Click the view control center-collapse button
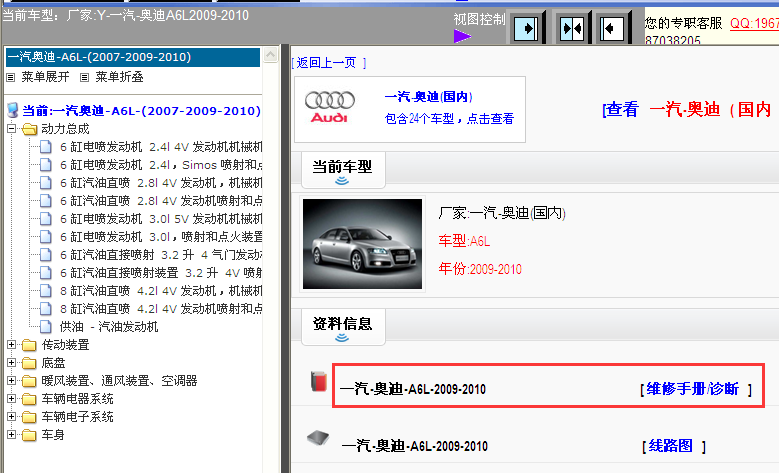 [571, 28]
